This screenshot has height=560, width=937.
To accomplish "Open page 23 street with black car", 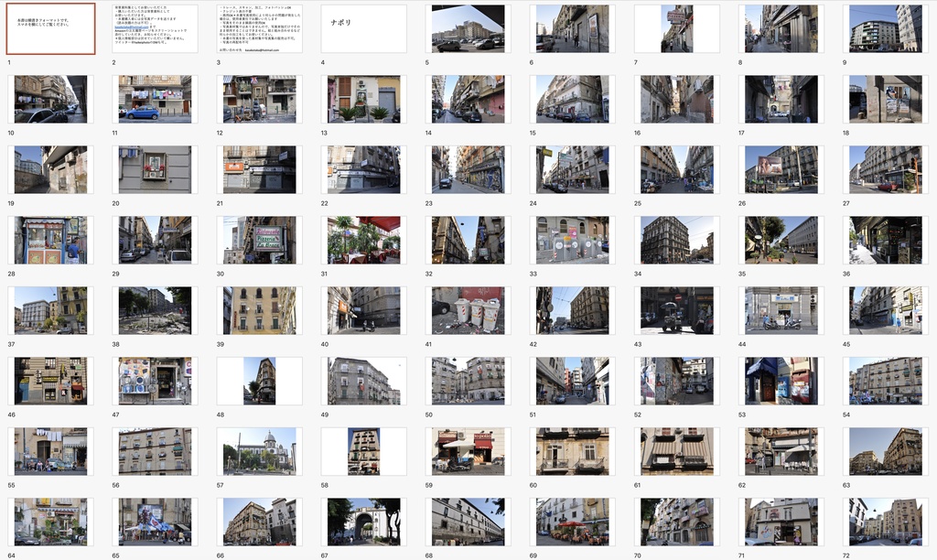I will click(468, 169).
